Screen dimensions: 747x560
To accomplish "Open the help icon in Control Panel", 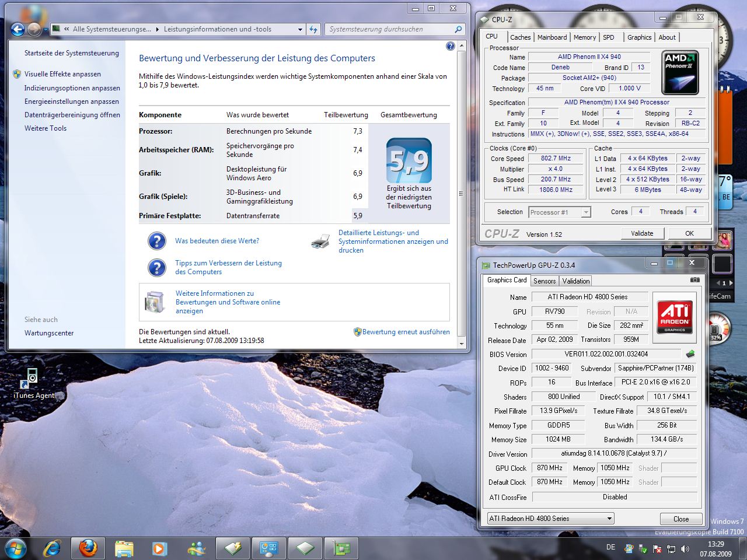I will (x=450, y=46).
